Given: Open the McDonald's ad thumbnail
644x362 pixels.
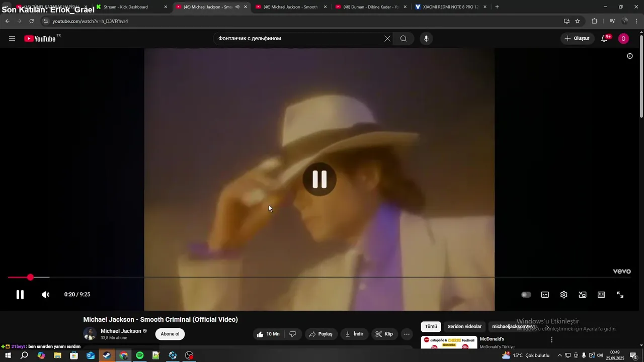Looking at the screenshot, I should click(x=449, y=342).
